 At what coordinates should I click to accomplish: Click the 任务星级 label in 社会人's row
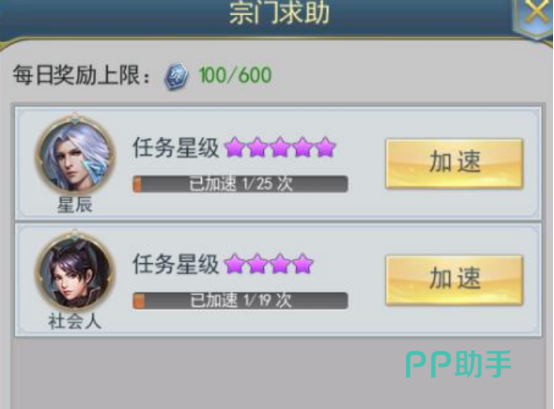click(x=176, y=264)
